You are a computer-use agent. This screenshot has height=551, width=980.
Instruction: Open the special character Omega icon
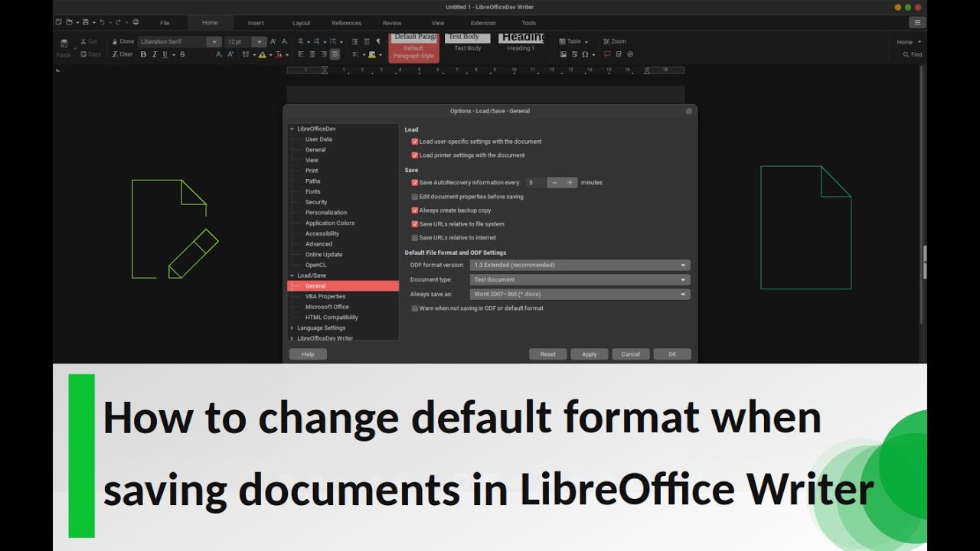point(585,54)
